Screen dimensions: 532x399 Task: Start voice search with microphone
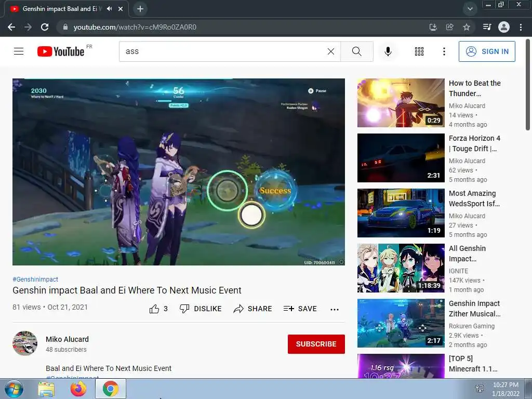point(388,51)
